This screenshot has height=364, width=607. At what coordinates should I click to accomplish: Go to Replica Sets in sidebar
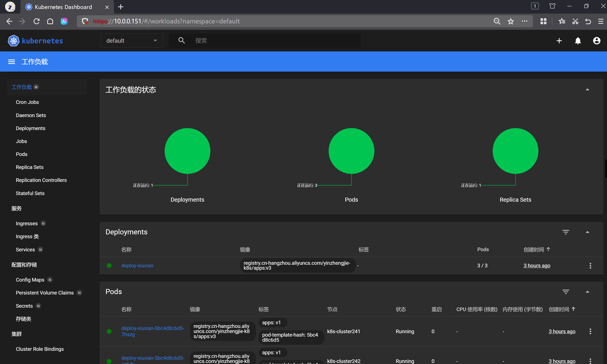click(30, 167)
